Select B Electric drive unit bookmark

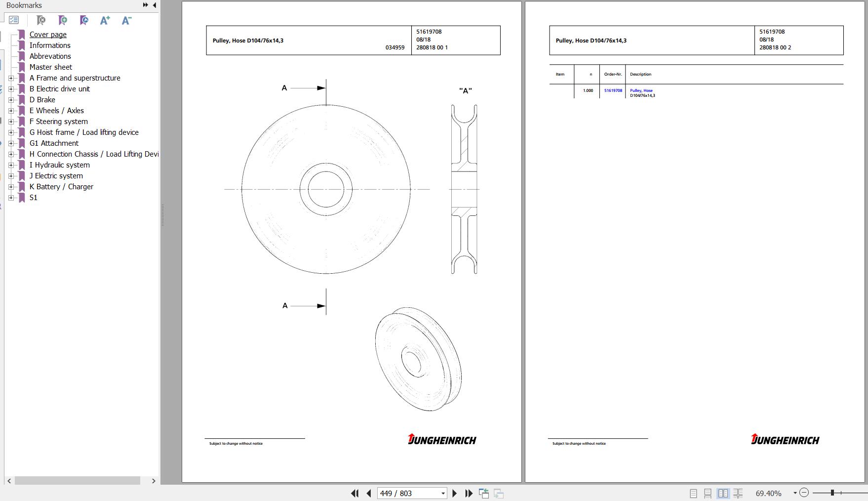(59, 89)
